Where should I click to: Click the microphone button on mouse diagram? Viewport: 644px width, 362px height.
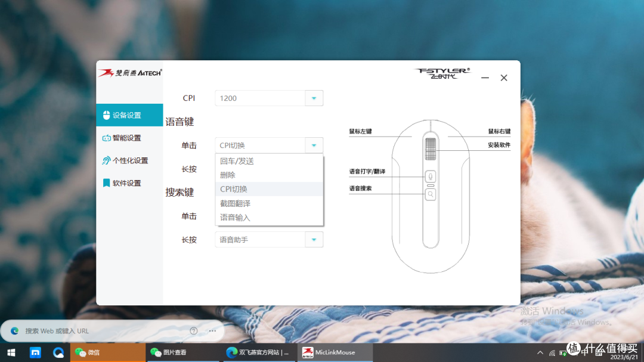tap(431, 177)
